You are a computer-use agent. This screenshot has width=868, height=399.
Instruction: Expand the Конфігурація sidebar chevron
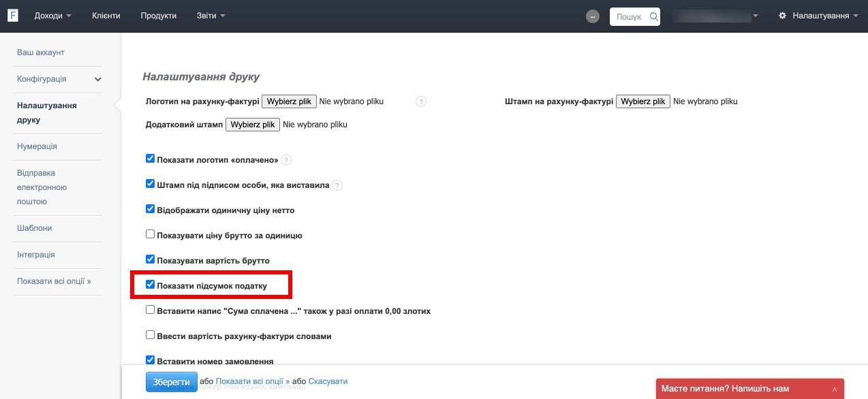point(97,80)
